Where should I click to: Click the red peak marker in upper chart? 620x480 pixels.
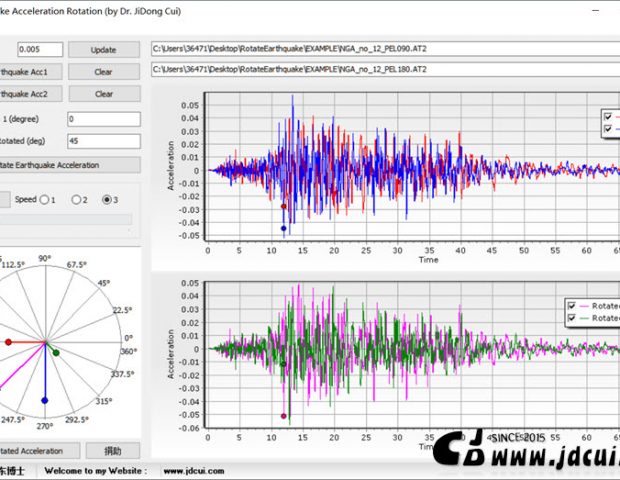(x=284, y=206)
